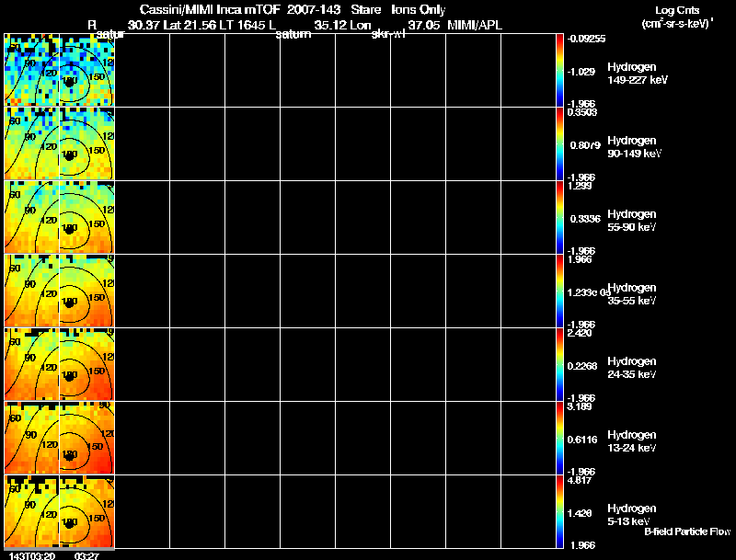This screenshot has height=560, width=736.
Task: Click the Ions Only text in title
Action: pos(419,10)
